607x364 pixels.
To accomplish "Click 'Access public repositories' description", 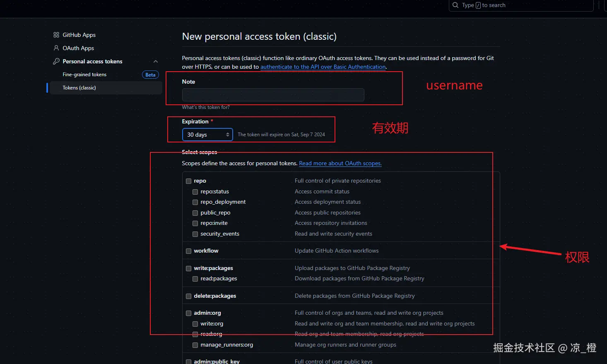I will tap(328, 212).
